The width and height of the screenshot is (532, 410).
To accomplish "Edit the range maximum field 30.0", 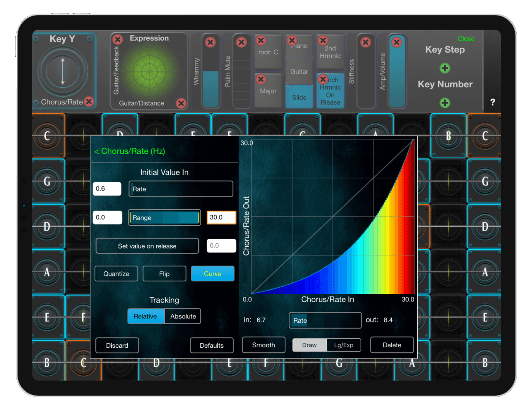I will (x=222, y=218).
